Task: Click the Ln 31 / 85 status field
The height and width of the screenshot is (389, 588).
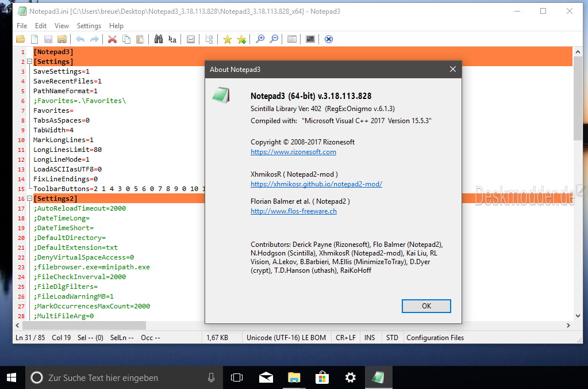Action: pyautogui.click(x=30, y=338)
